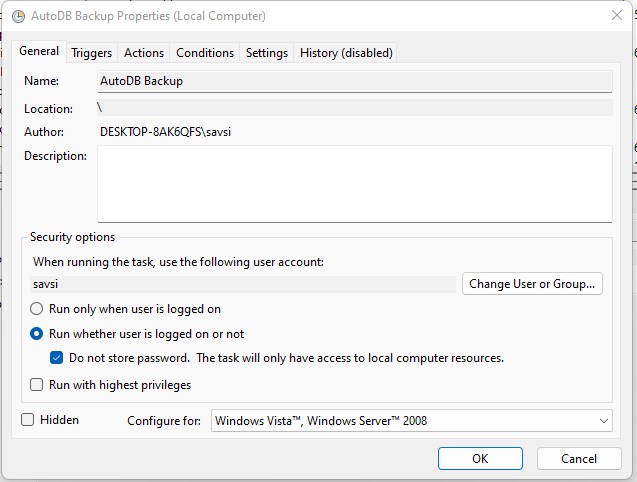This screenshot has width=637, height=482.
Task: Open the Settings tab
Action: (266, 53)
